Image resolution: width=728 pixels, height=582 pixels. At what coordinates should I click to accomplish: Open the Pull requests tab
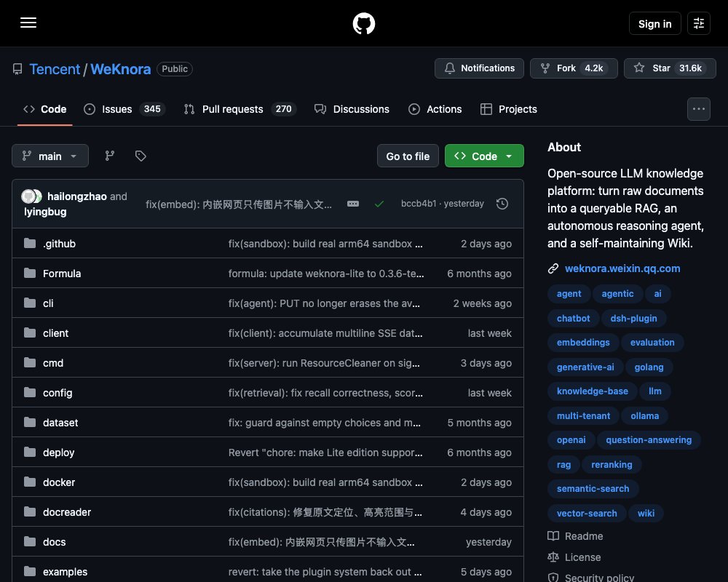tap(240, 109)
